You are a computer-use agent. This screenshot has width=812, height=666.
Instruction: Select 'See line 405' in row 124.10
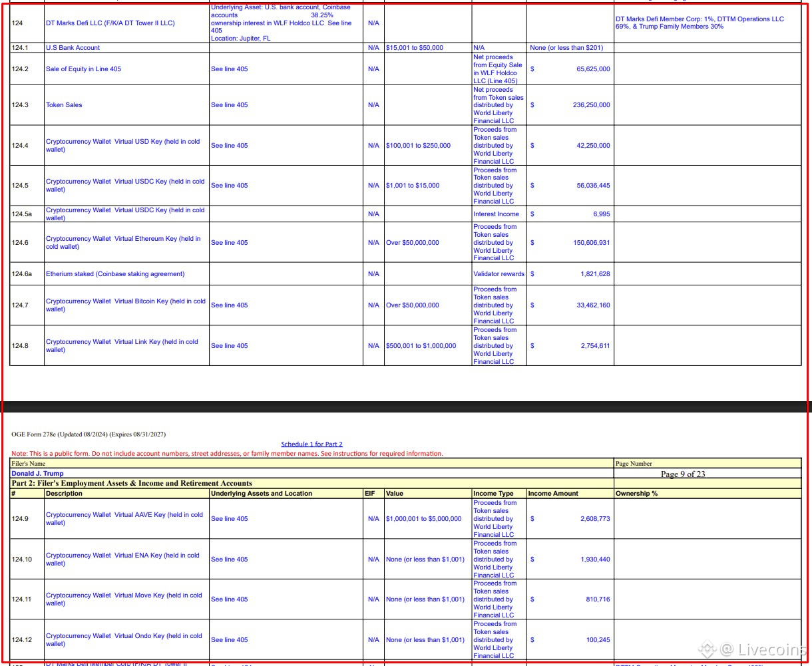230,560
